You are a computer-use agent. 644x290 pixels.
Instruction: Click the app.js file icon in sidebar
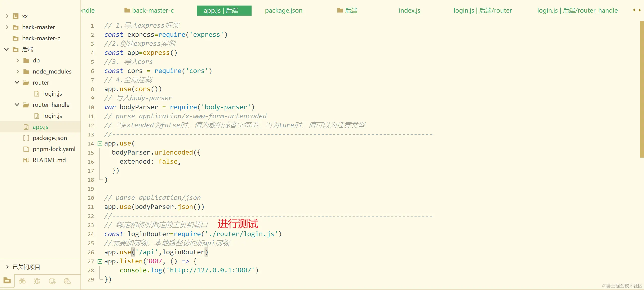27,127
